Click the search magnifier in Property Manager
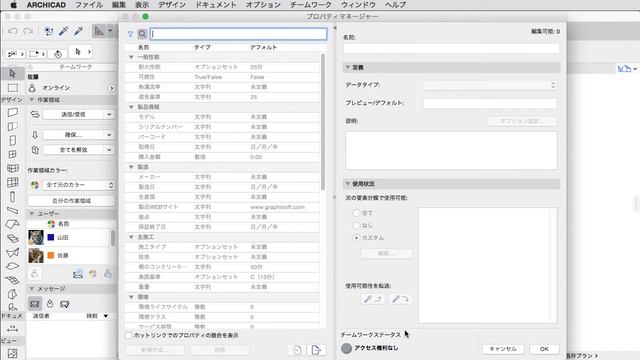Screen dimensions: 640x360 142,34
